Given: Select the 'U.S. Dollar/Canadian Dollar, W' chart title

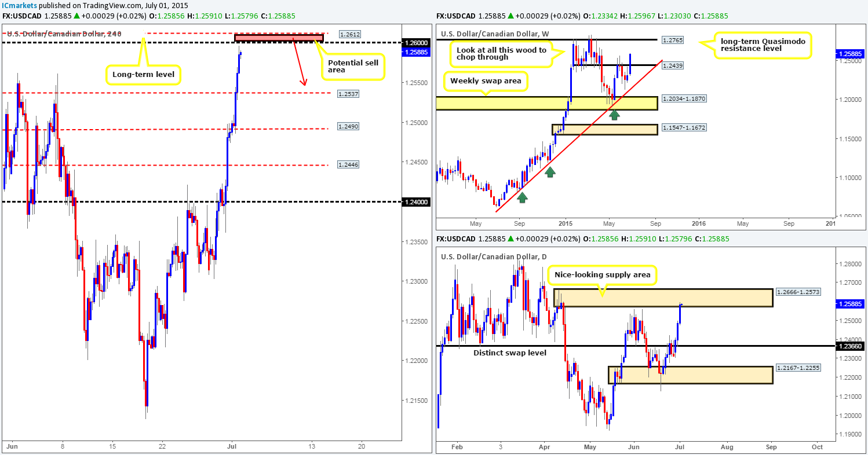Looking at the screenshot, I should click(x=496, y=34).
